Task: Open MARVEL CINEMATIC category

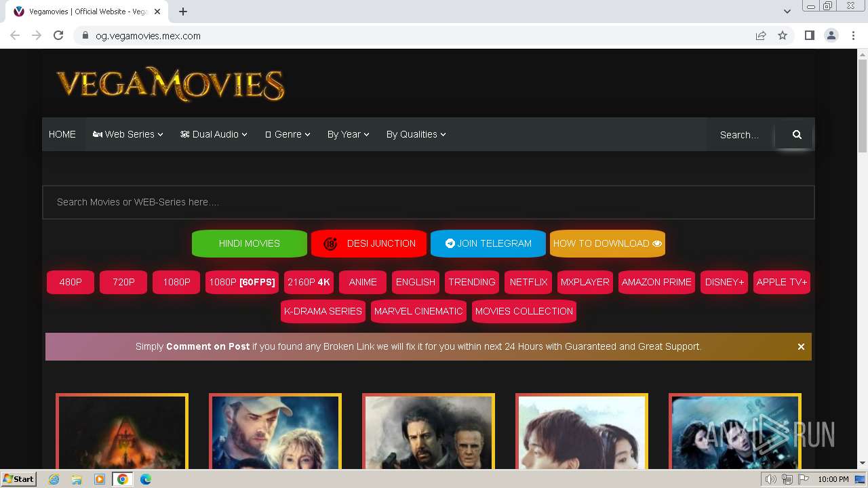Action: click(418, 311)
